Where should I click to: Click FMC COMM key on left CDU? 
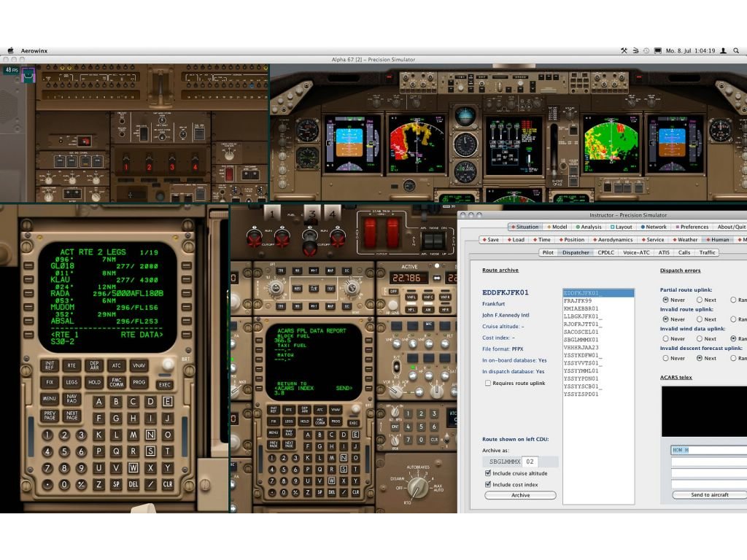tap(117, 382)
